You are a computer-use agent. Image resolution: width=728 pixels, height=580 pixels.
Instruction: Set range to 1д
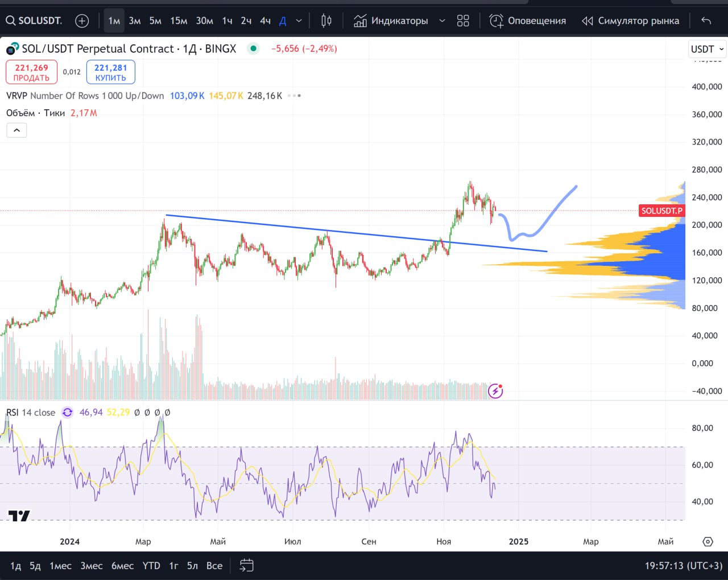tap(16, 566)
